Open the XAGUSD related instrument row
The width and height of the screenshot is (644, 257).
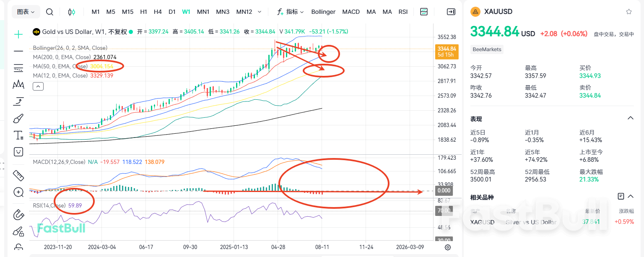552,222
